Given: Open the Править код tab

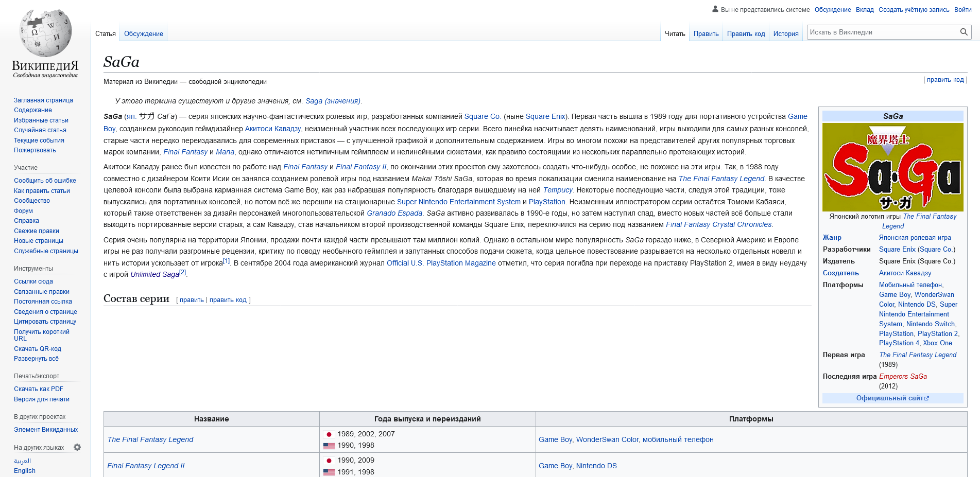Looking at the screenshot, I should (x=746, y=33).
